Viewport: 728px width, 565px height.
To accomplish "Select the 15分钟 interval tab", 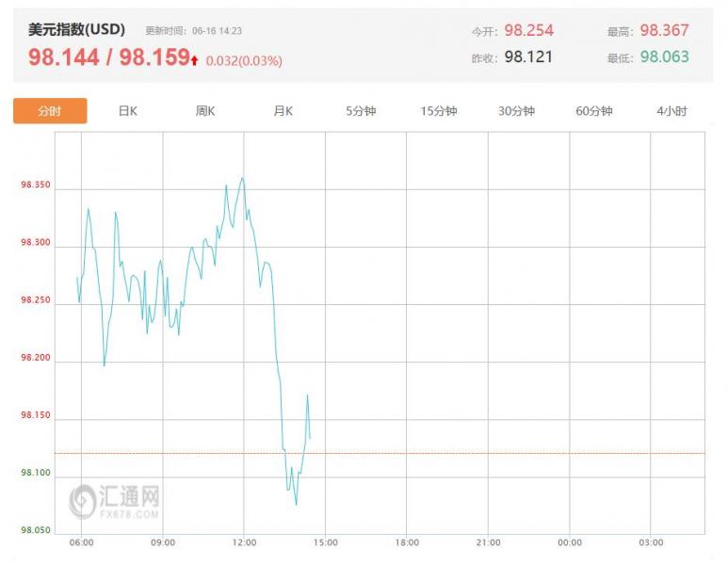I will click(439, 111).
